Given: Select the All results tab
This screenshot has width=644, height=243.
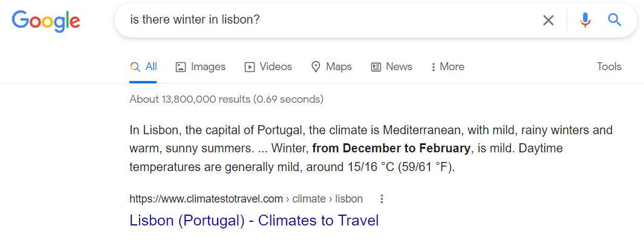Looking at the screenshot, I should [144, 67].
